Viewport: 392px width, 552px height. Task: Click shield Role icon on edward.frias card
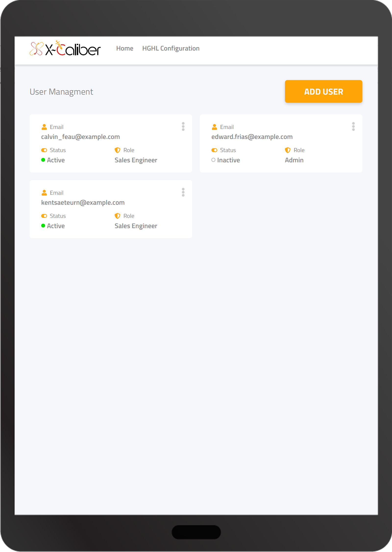288,150
